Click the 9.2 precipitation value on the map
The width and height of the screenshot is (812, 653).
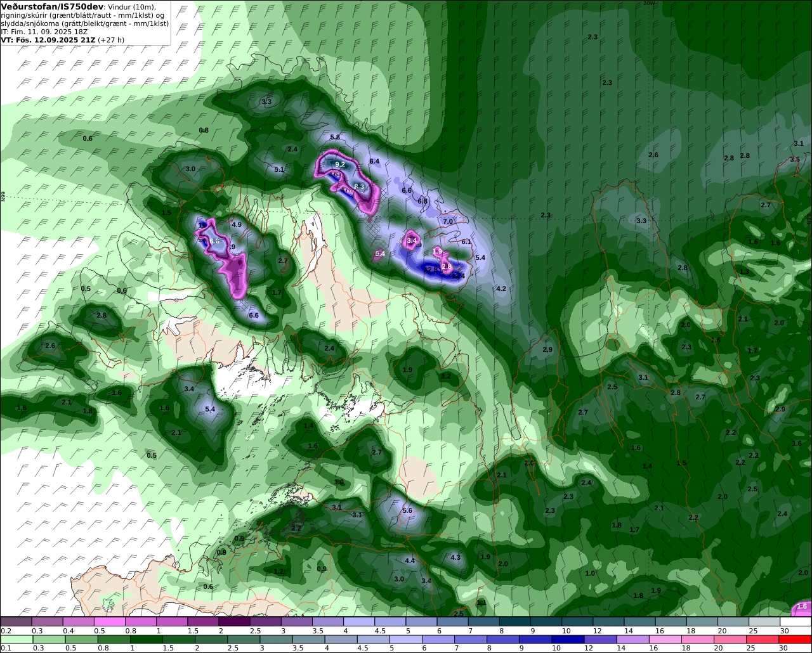[x=340, y=164]
